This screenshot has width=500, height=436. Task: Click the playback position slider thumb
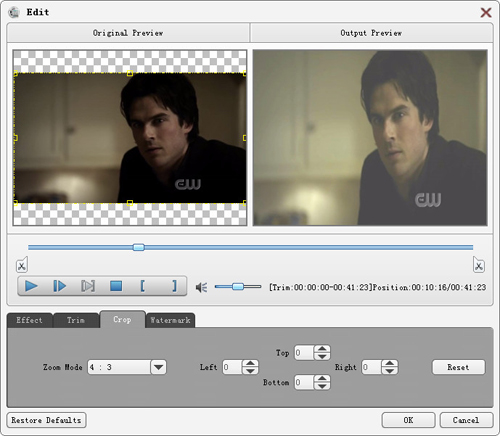[x=139, y=247]
